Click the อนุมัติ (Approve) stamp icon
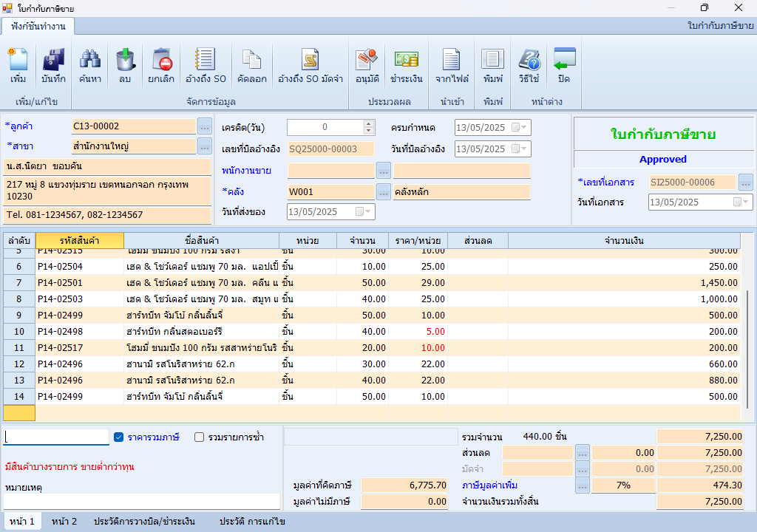 pyautogui.click(x=367, y=65)
